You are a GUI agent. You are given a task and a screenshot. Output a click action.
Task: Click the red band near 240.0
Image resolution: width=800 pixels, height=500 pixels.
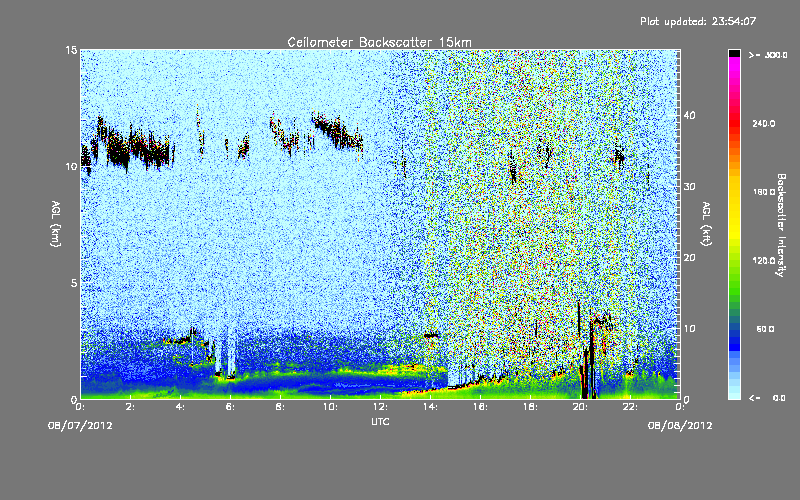(x=734, y=123)
